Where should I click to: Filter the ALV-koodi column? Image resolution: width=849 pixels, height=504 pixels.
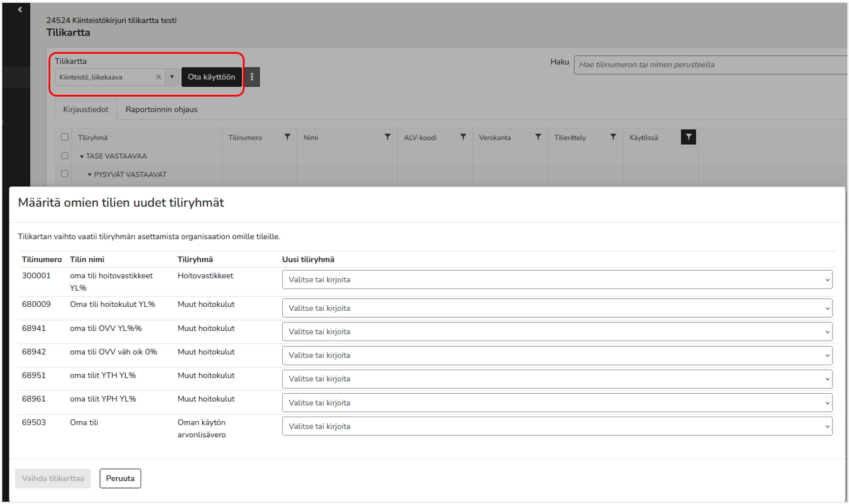click(x=463, y=137)
